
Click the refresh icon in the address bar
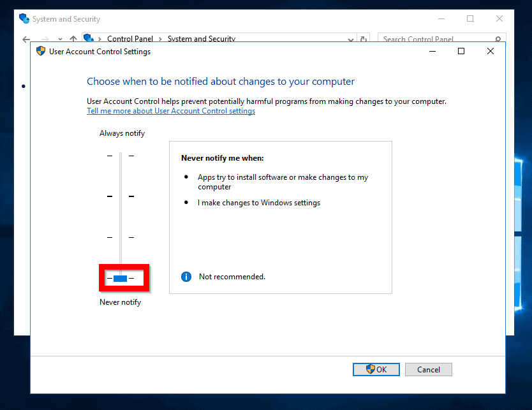(x=363, y=38)
